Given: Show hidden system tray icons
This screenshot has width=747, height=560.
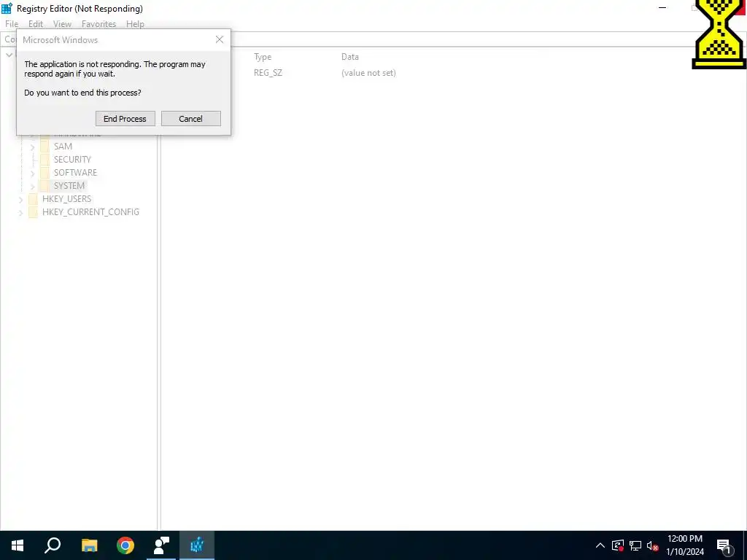Looking at the screenshot, I should click(600, 545).
